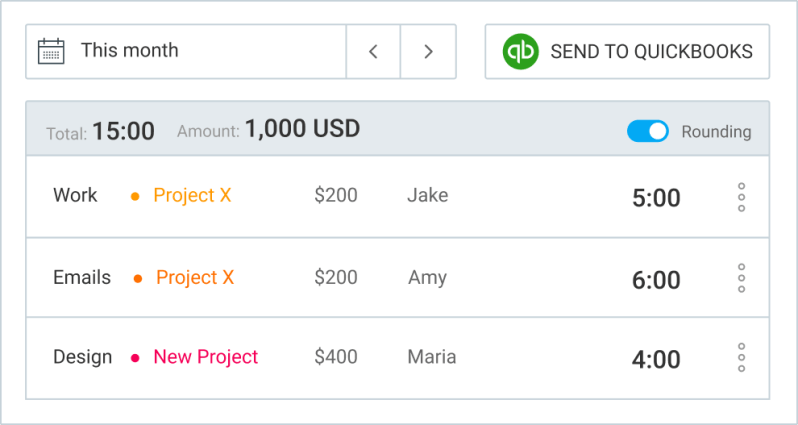The image size is (798, 425).
Task: Select the Work entry description
Action: coord(75,196)
